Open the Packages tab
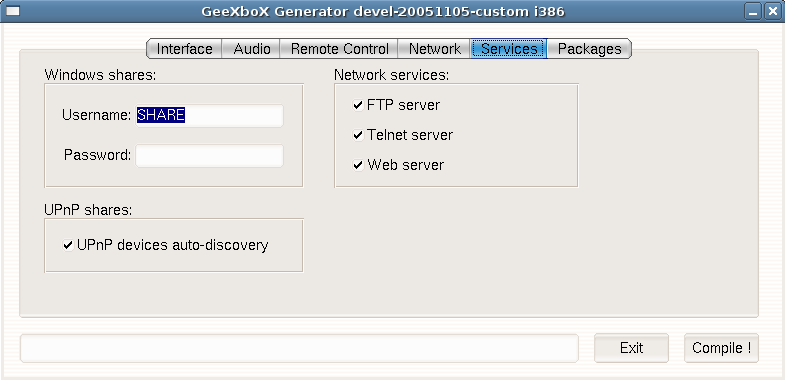The image size is (785, 380). coord(589,49)
